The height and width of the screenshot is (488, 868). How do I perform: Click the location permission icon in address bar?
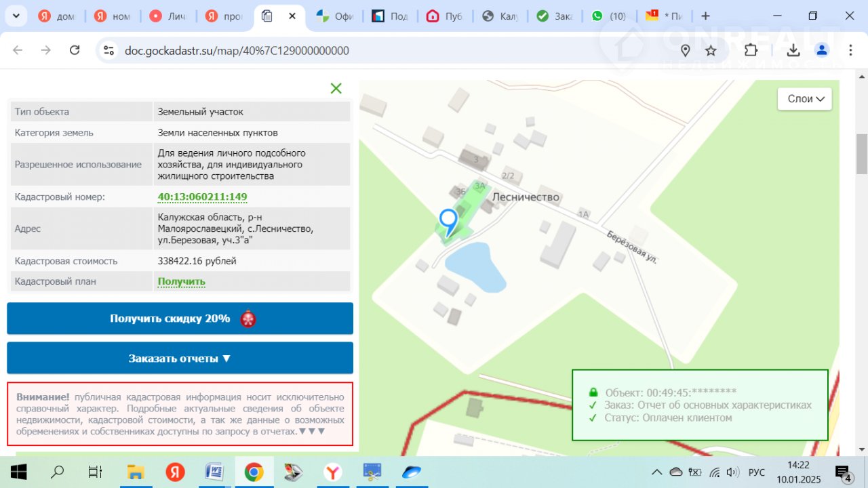click(x=686, y=50)
